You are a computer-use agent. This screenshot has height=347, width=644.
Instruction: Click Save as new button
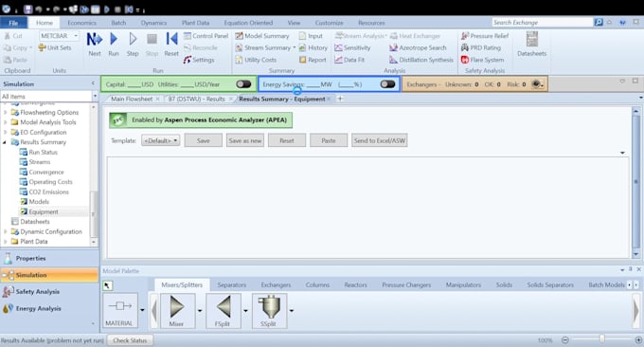(245, 140)
